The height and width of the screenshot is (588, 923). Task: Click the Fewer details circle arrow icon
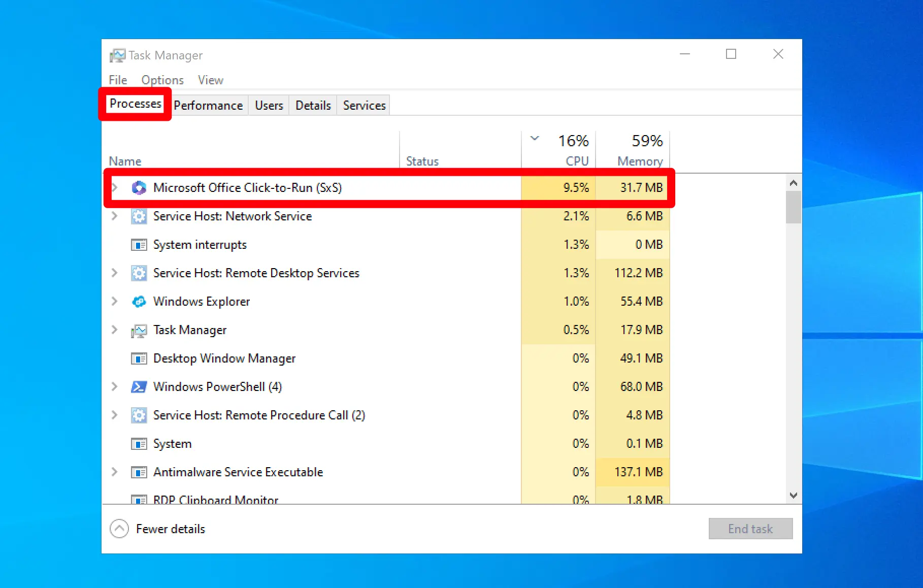119,529
